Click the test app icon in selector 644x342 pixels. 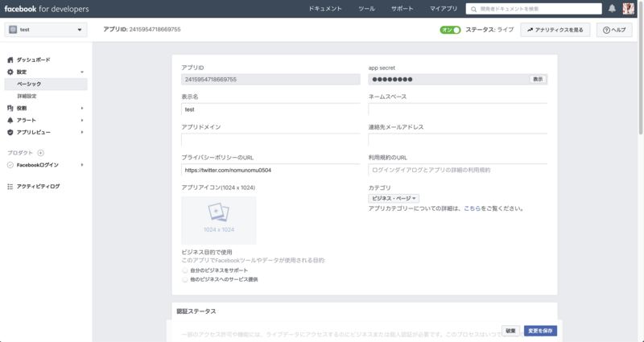[13, 30]
